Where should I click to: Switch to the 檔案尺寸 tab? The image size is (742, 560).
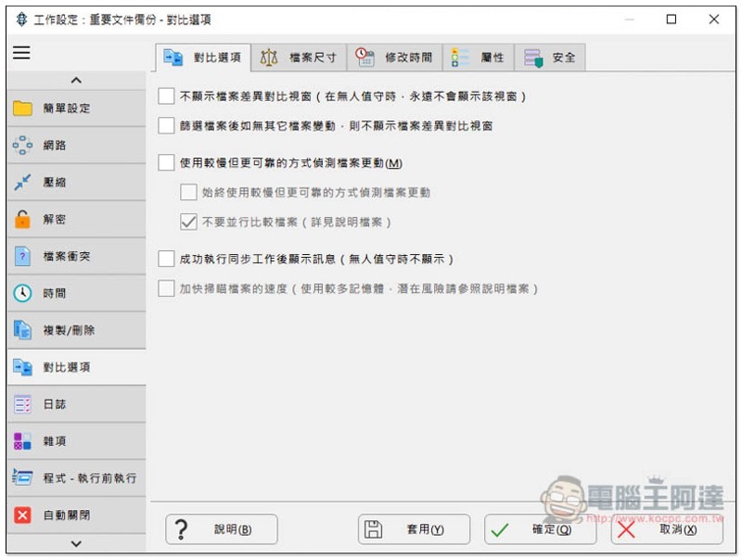299,57
